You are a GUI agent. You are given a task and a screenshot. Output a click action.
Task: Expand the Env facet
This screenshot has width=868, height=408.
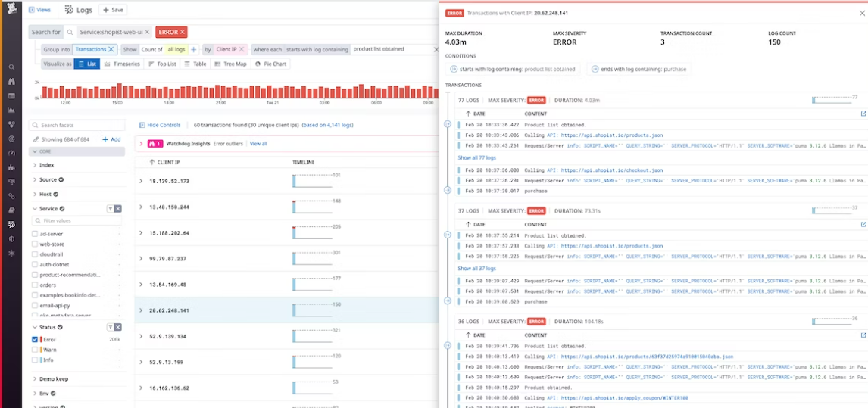tap(36, 394)
